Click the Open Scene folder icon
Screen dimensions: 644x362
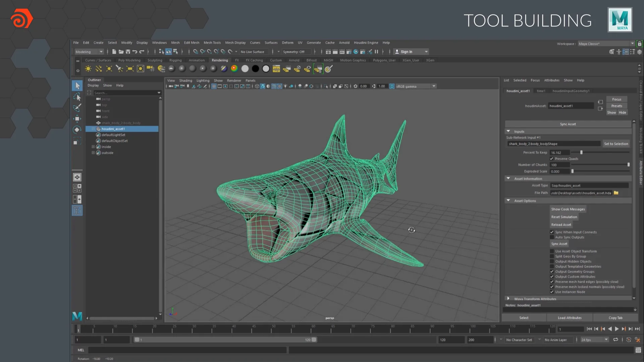click(x=121, y=52)
